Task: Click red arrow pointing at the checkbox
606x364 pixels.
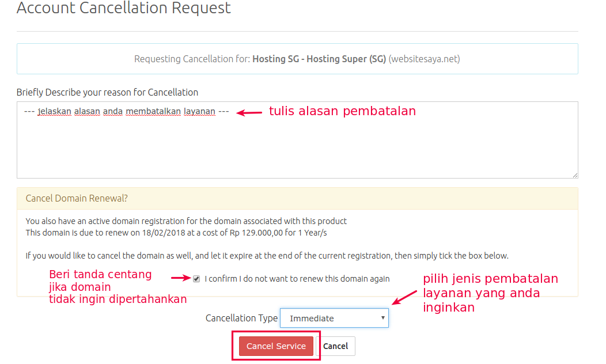Action: pos(181,278)
